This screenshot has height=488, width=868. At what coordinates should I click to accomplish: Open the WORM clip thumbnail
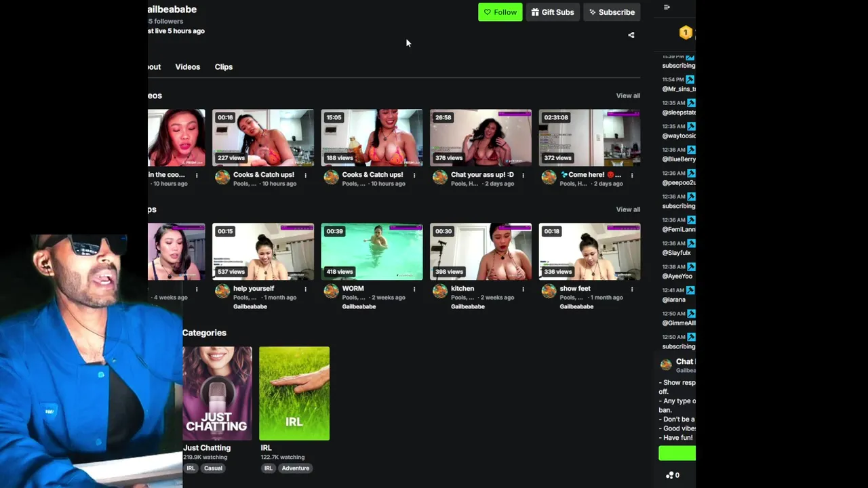pyautogui.click(x=372, y=251)
